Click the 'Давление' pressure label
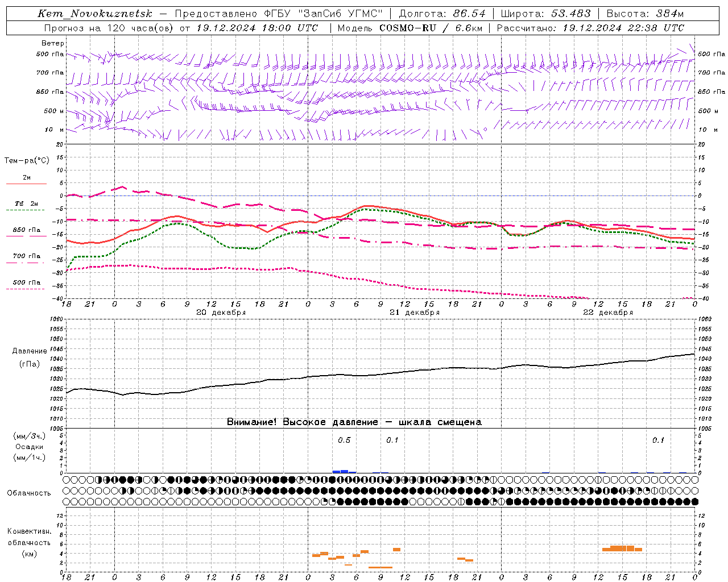The image size is (728, 582). tap(30, 351)
